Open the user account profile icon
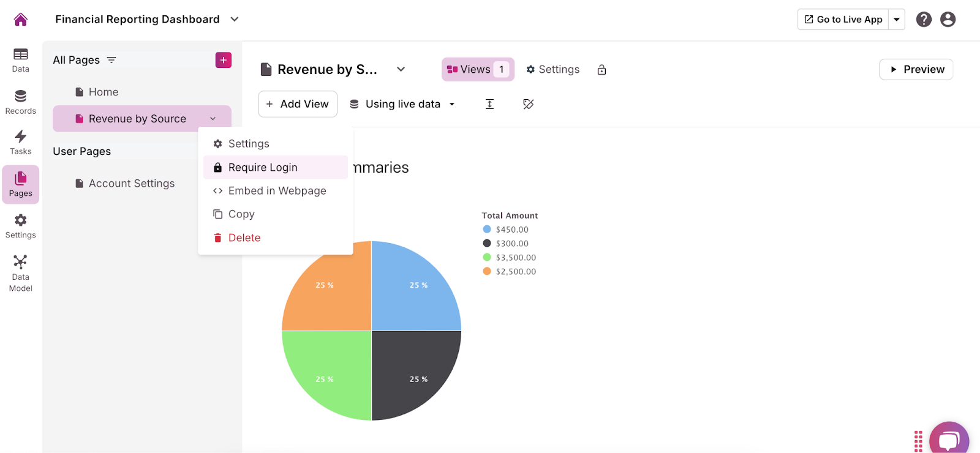 tap(948, 20)
